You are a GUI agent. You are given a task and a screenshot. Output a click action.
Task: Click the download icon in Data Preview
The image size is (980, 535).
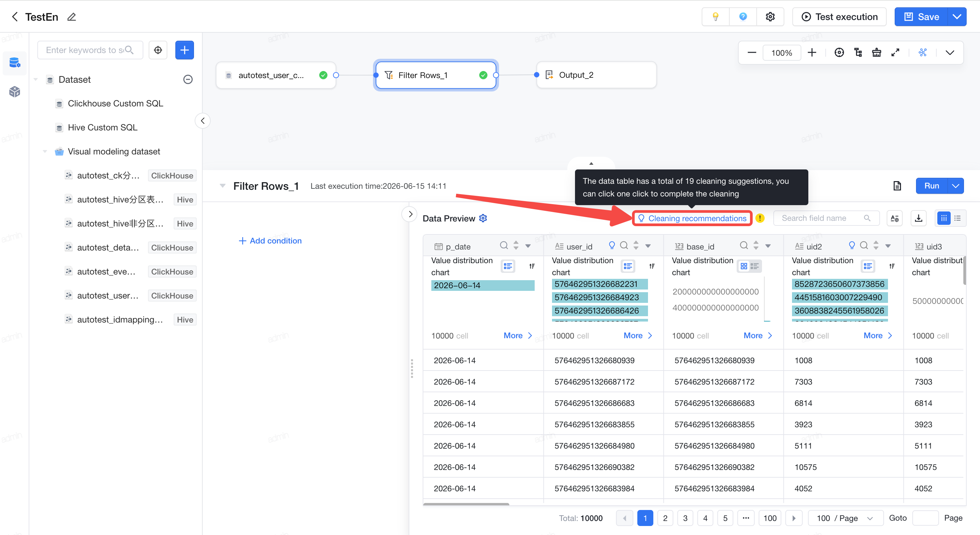918,218
